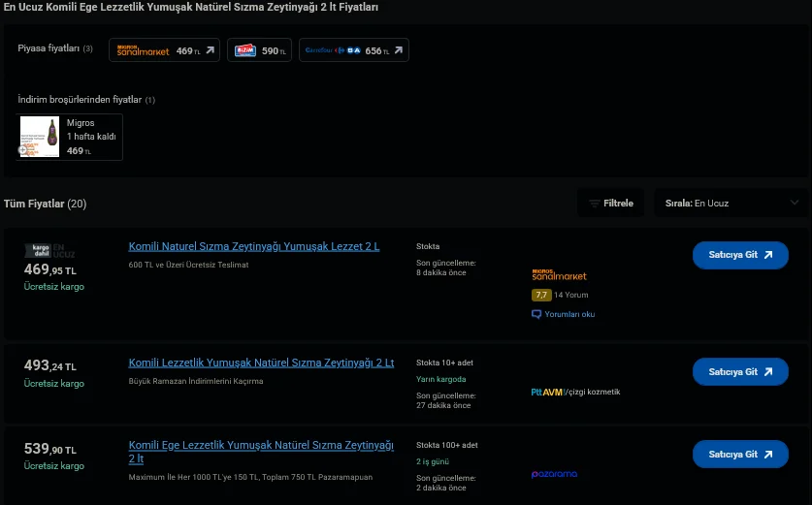Open the 14 Yorum reviews count
The image size is (812, 505).
(571, 295)
